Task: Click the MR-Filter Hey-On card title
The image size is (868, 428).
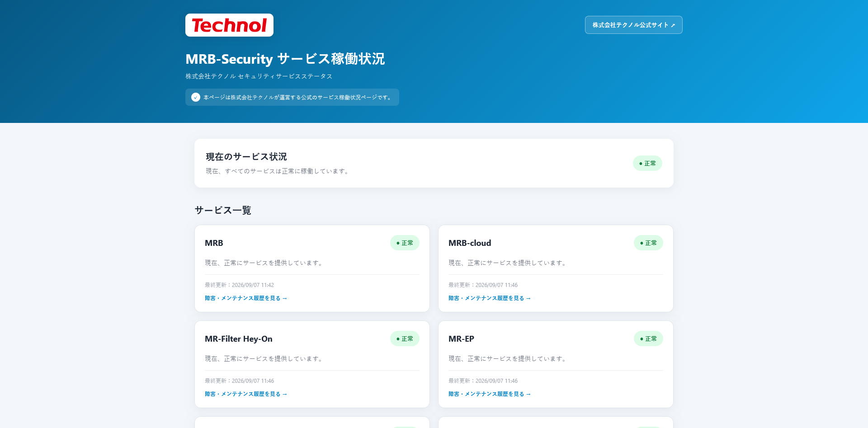Action: point(239,339)
